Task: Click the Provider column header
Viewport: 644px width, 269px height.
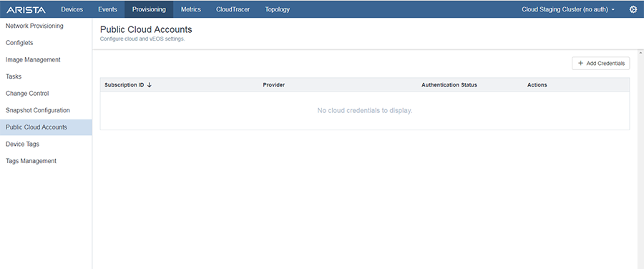Action: tap(274, 85)
